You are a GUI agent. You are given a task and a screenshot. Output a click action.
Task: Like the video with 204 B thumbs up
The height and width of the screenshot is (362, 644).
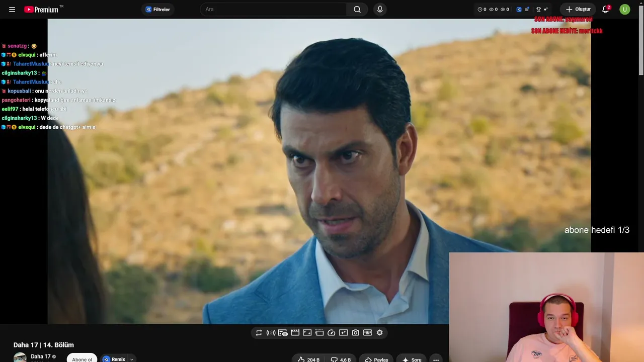(308, 359)
